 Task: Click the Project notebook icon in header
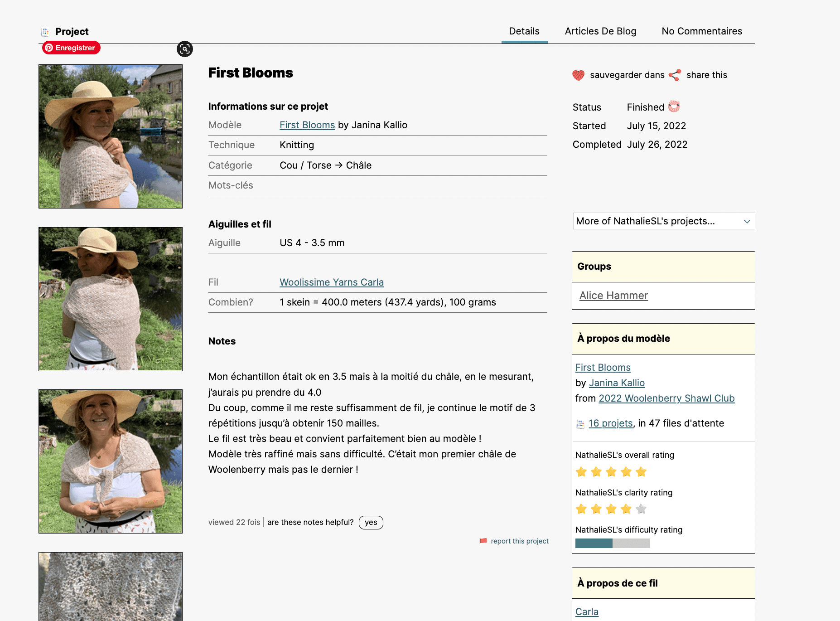45,32
